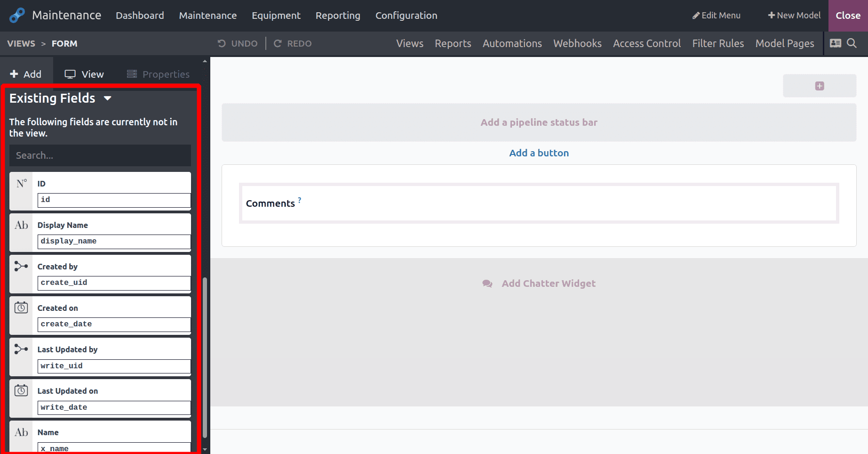Click the Properties list icon
Screen dimensions: 868x454
click(x=132, y=74)
